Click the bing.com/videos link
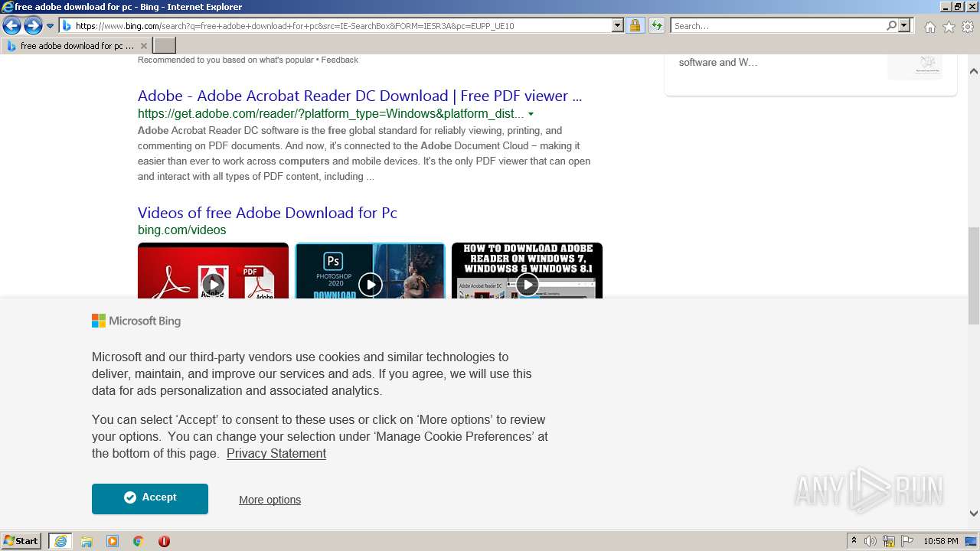 point(181,230)
